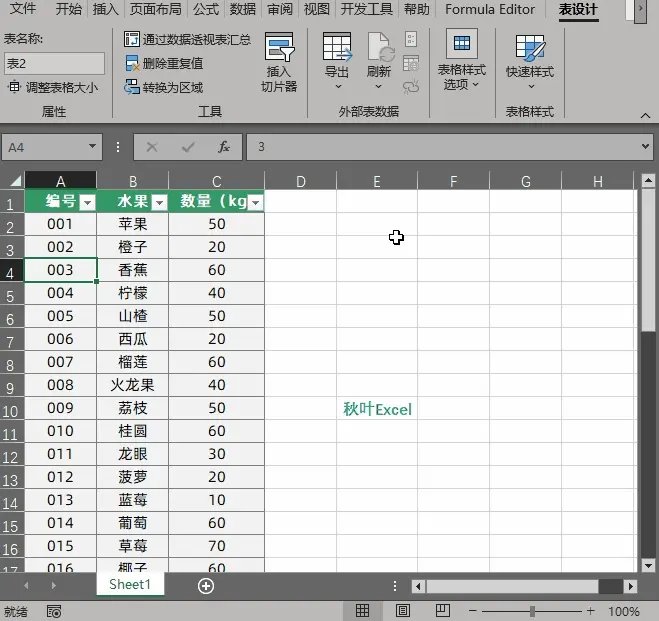Click horizontal scrollbar left arrow
Image resolution: width=659 pixels, height=621 pixels.
click(418, 586)
